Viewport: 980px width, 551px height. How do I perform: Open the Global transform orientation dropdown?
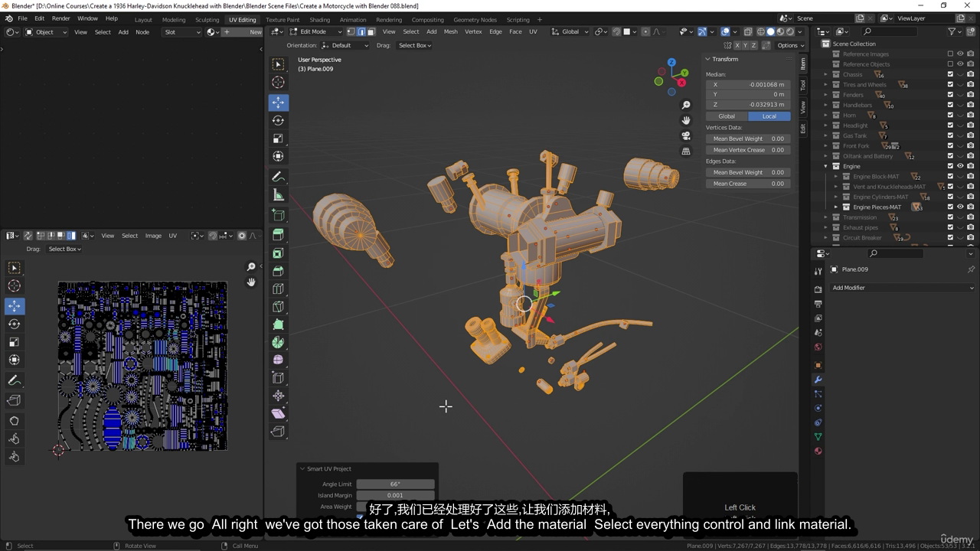pyautogui.click(x=570, y=31)
